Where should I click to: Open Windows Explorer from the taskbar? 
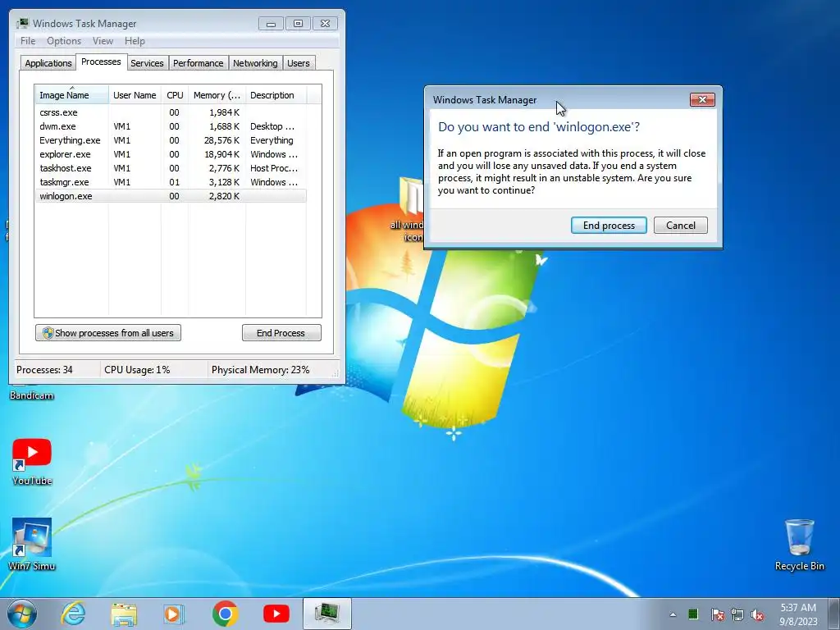pos(124,614)
